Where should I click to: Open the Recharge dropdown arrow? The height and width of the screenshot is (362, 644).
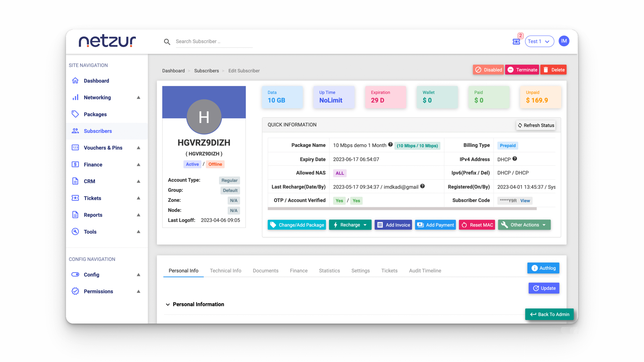coord(365,225)
